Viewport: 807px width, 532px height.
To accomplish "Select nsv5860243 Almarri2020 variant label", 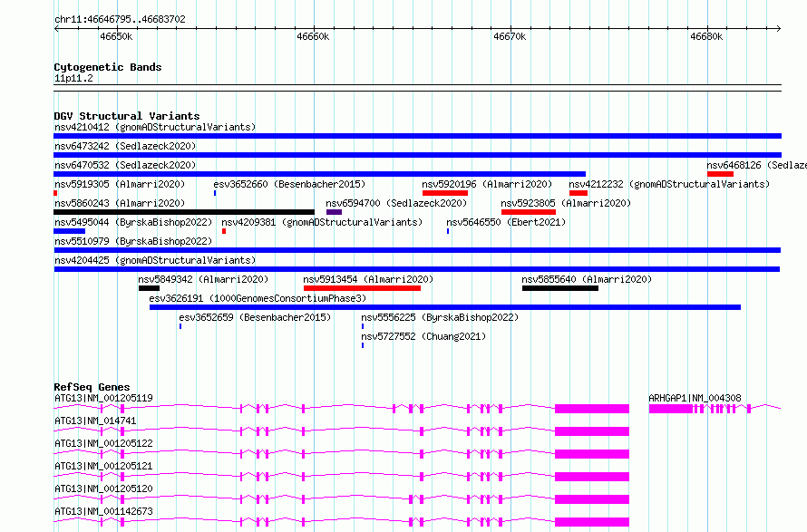I will tap(120, 203).
